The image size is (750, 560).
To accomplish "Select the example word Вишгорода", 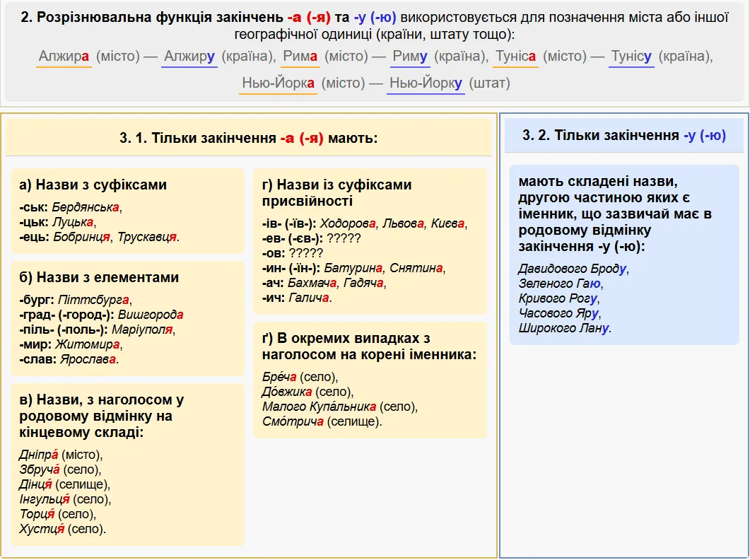I will 151,315.
